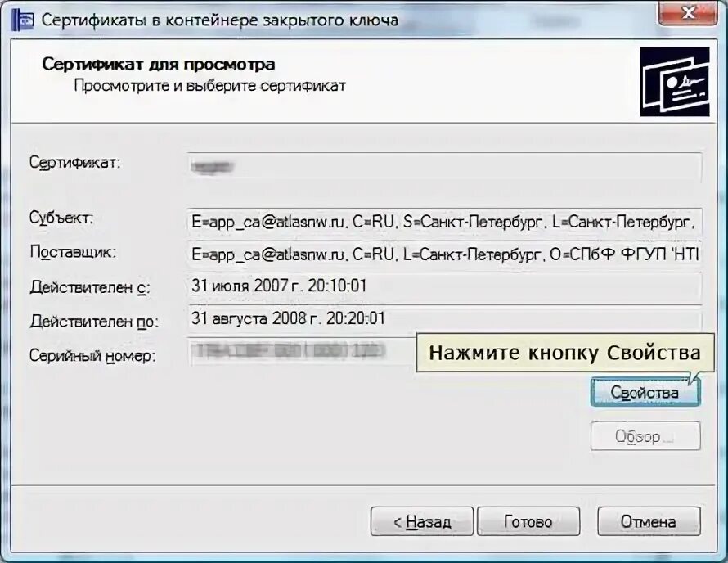Image resolution: width=728 pixels, height=563 pixels.
Task: Click the yellow tooltip Нажмите кнопку Свойства
Action: coord(564,353)
